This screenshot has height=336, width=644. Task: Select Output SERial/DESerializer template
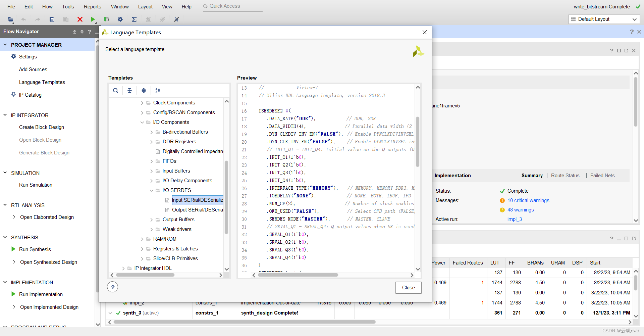click(197, 209)
